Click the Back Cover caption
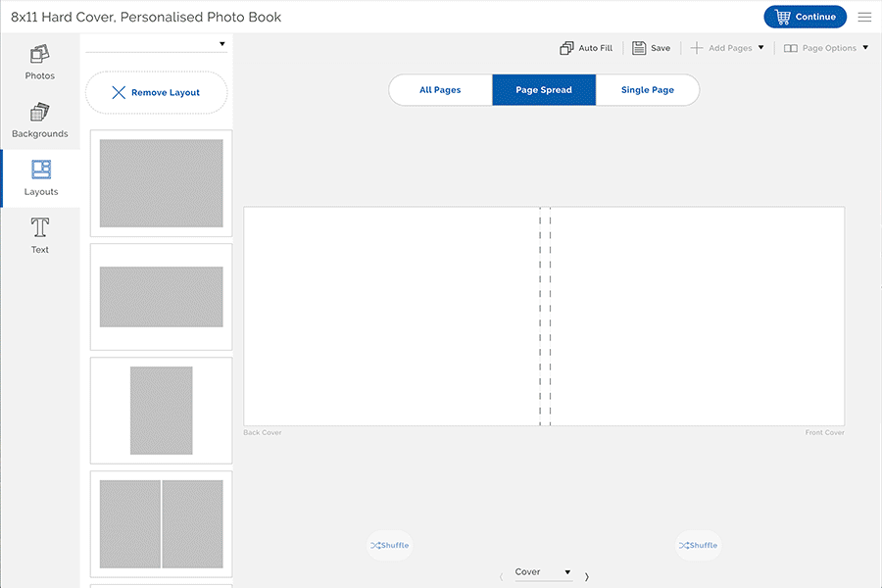Screen dimensions: 882x588 click(x=262, y=433)
